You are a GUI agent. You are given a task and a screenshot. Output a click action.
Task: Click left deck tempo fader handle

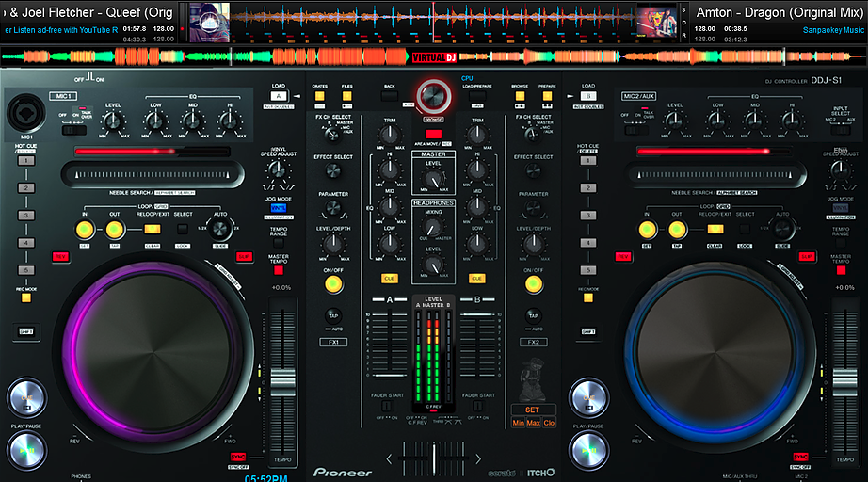point(282,380)
